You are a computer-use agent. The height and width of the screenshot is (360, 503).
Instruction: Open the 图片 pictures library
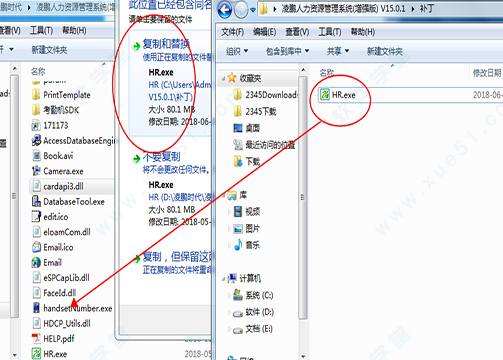247,228
